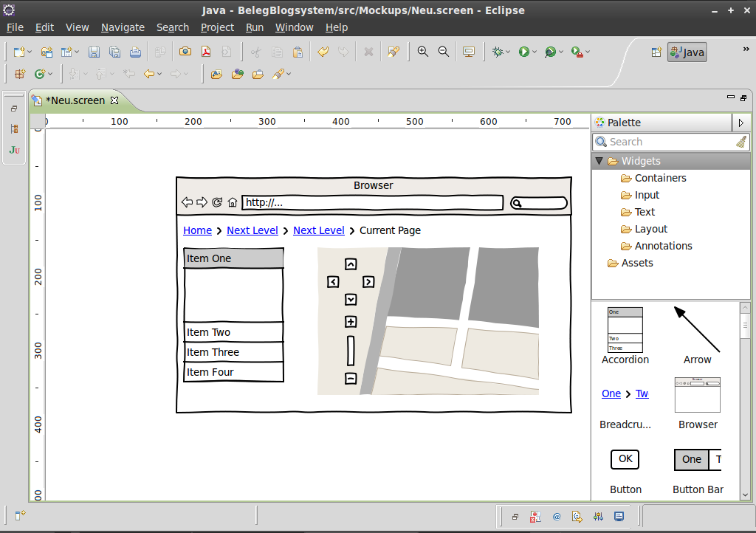The image size is (756, 533).
Task: Start the full-screen presentation mode
Action: [468, 52]
